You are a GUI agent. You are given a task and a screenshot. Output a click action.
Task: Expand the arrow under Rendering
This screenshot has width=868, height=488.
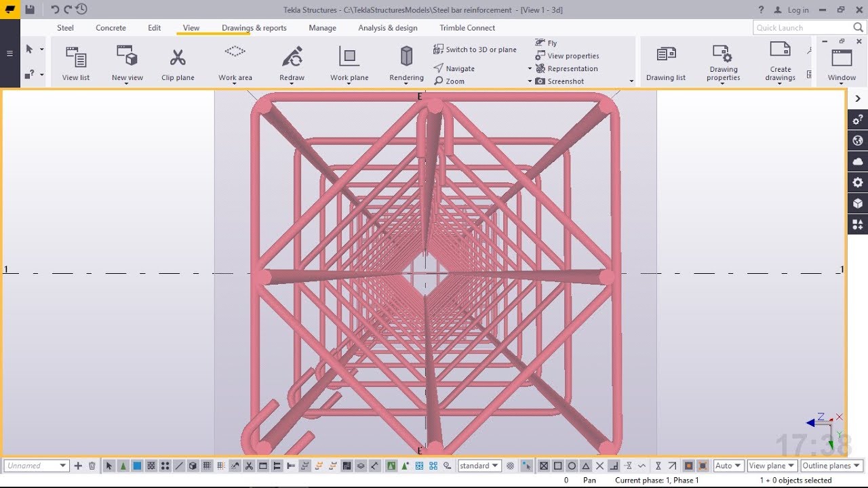coord(406,84)
